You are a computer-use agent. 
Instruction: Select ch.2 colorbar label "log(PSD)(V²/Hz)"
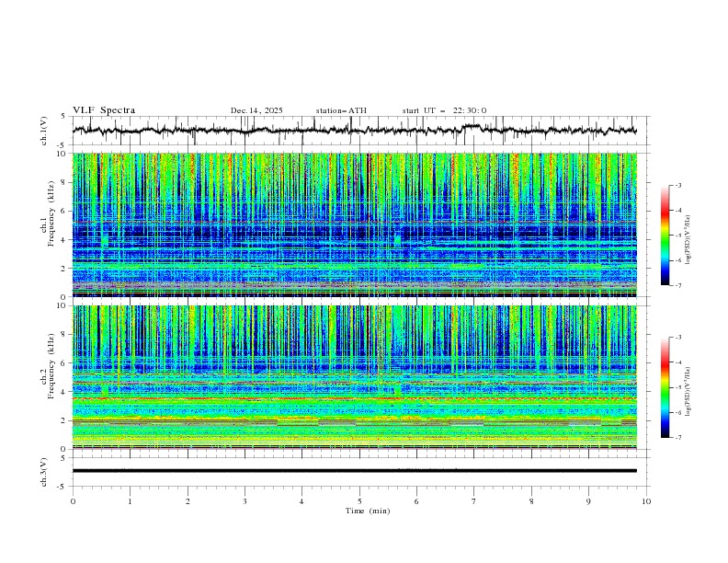[688, 392]
